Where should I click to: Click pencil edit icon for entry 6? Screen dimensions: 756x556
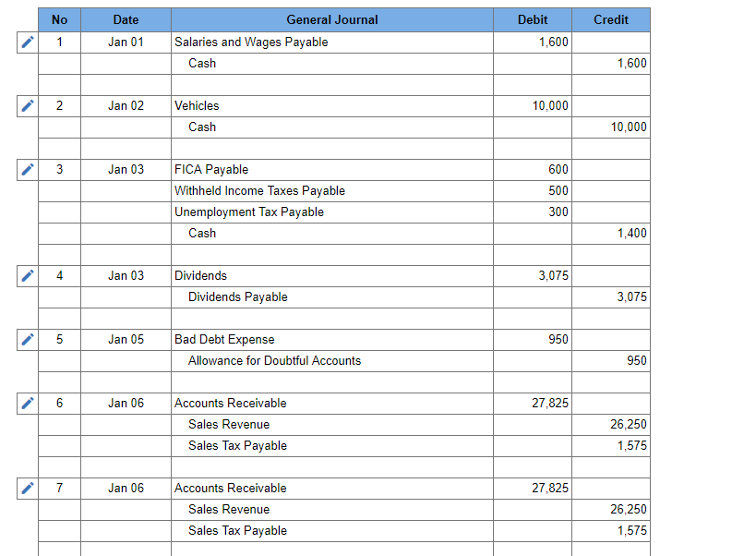[28, 403]
